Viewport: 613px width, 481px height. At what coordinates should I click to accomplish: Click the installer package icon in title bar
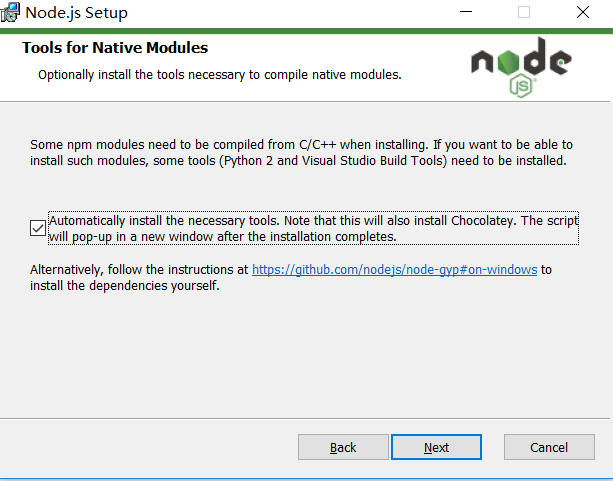point(10,12)
